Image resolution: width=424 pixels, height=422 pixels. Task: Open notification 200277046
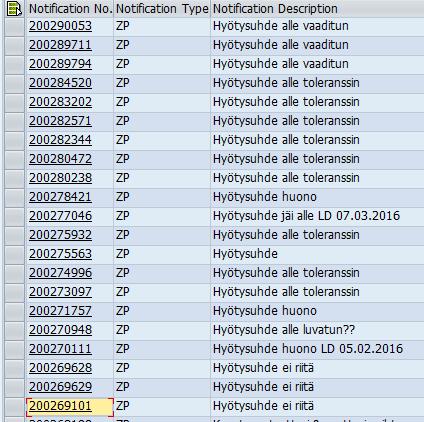pyautogui.click(x=60, y=216)
